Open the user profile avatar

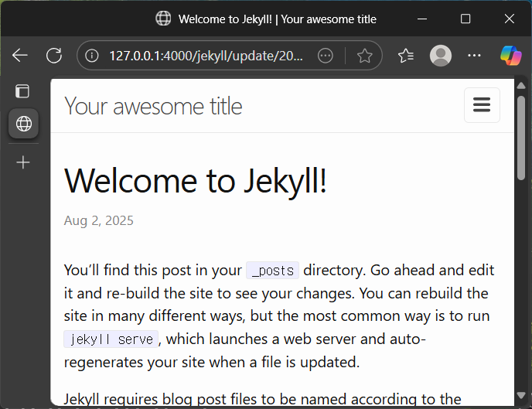(441, 56)
